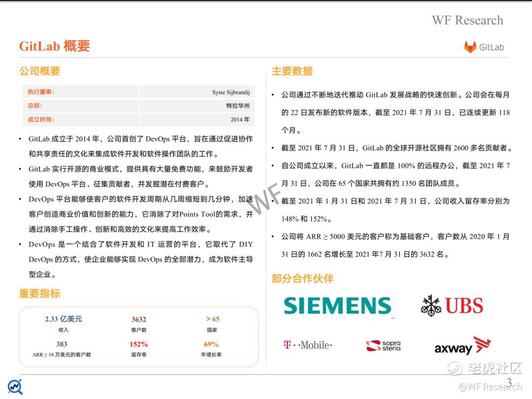Click the '部分合作伙伴' section heading
532x399 pixels.
pos(302,278)
